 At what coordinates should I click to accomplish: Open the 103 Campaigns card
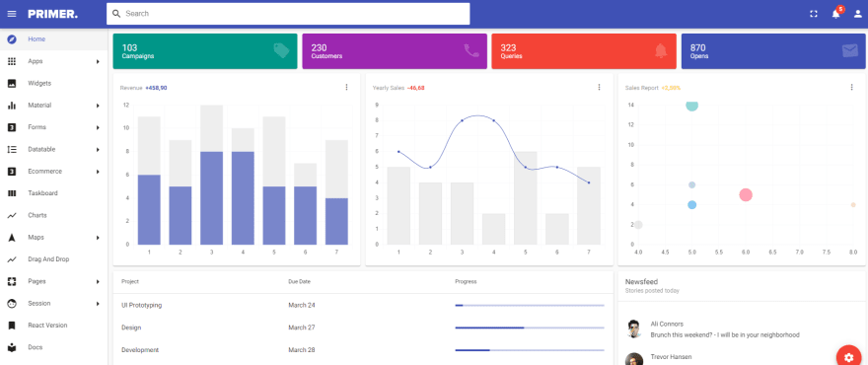(x=205, y=51)
